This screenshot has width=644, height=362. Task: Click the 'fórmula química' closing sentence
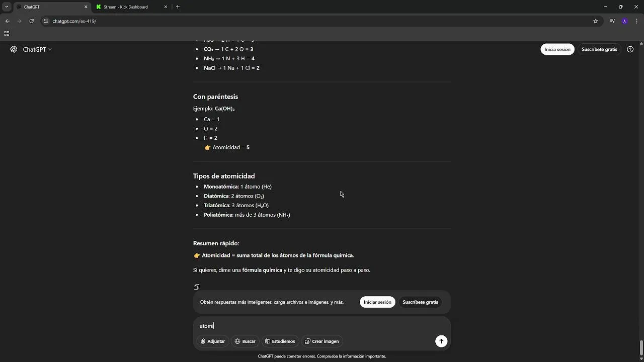pos(282,270)
